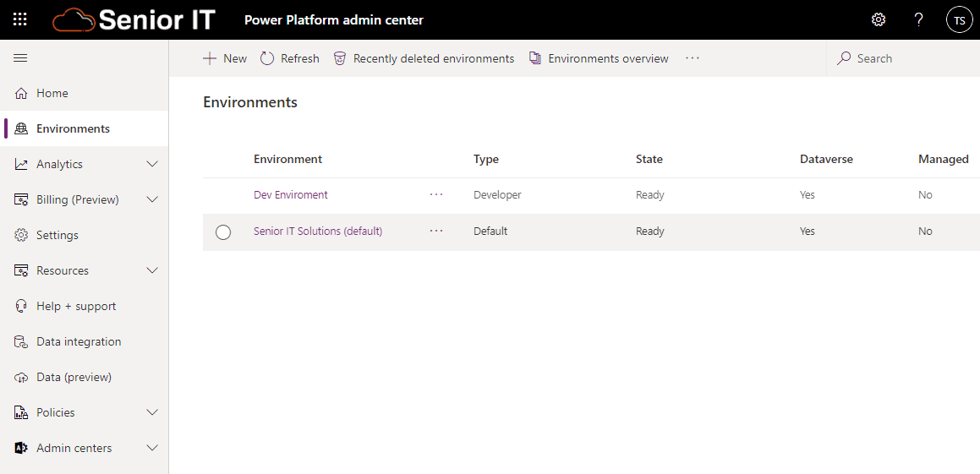Click the Billing (Preview) icon
The width and height of the screenshot is (980, 474).
(x=21, y=200)
